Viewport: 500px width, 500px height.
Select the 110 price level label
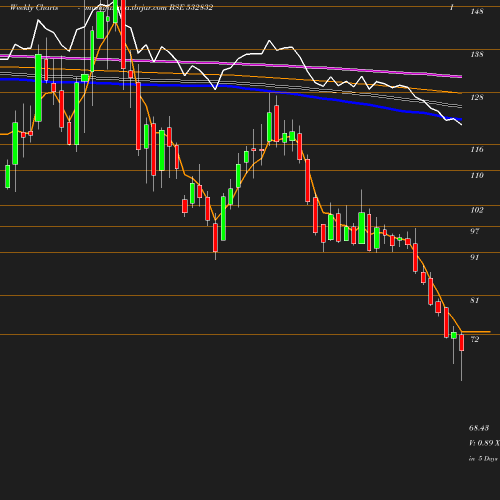pyautogui.click(x=477, y=175)
